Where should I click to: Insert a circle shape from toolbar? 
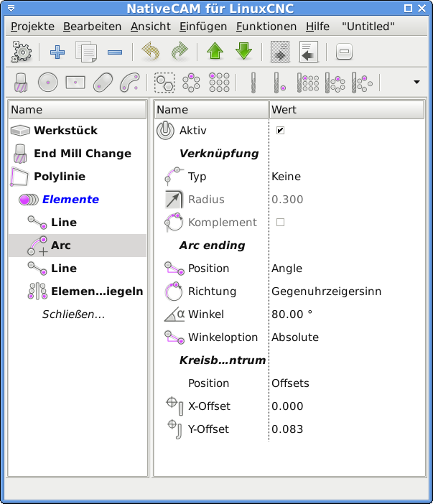click(48, 83)
